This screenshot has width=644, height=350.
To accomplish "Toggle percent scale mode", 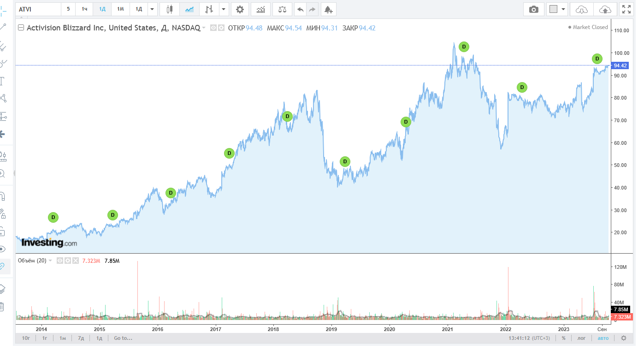I will tap(563, 338).
